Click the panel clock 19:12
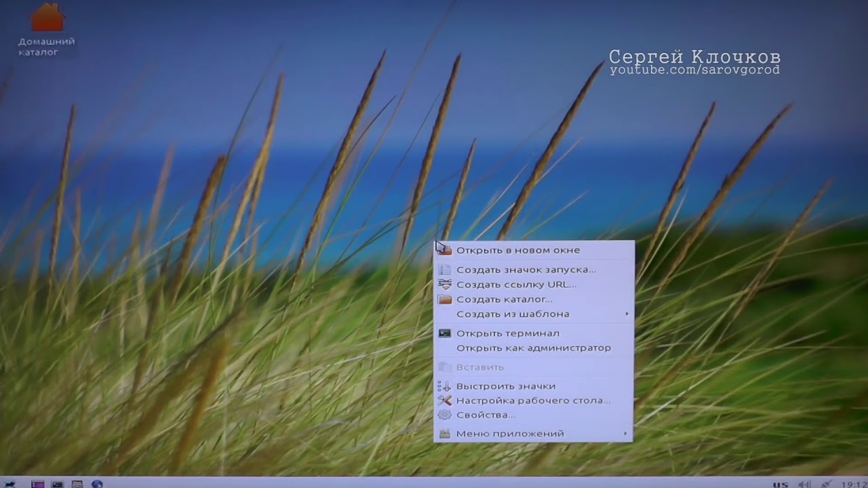868x488 pixels. click(854, 484)
